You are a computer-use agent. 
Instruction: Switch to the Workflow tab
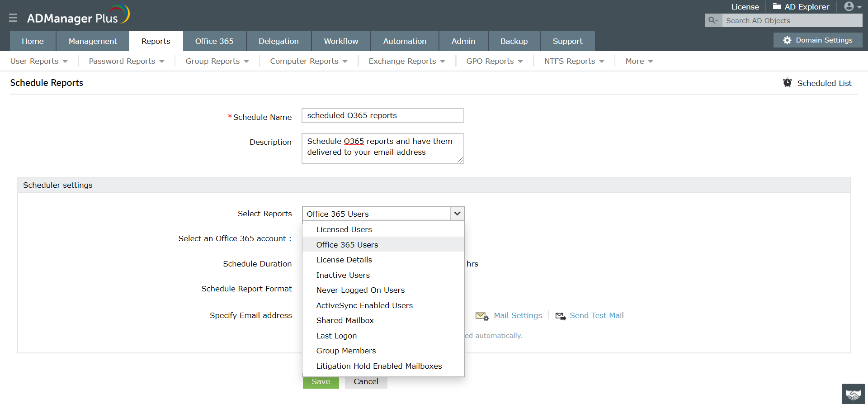point(341,41)
